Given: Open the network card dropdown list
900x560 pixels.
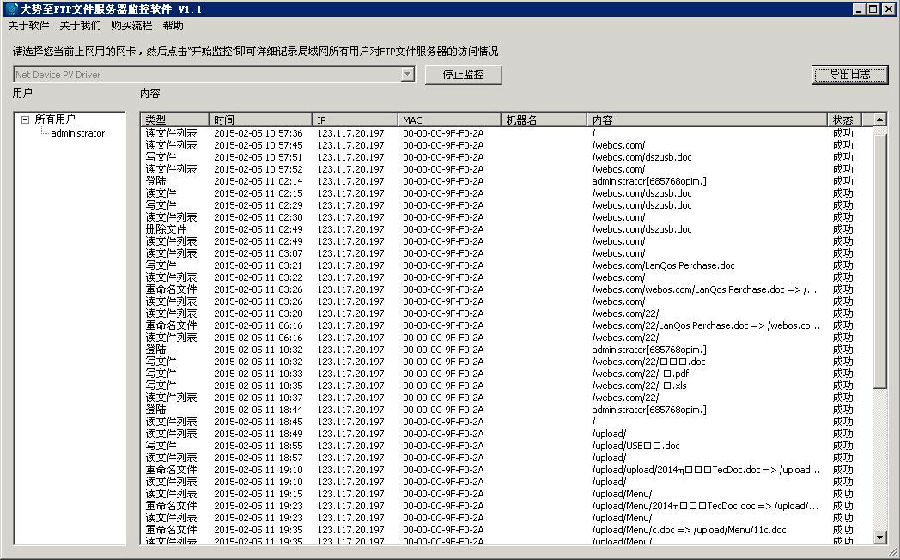Looking at the screenshot, I should click(407, 74).
